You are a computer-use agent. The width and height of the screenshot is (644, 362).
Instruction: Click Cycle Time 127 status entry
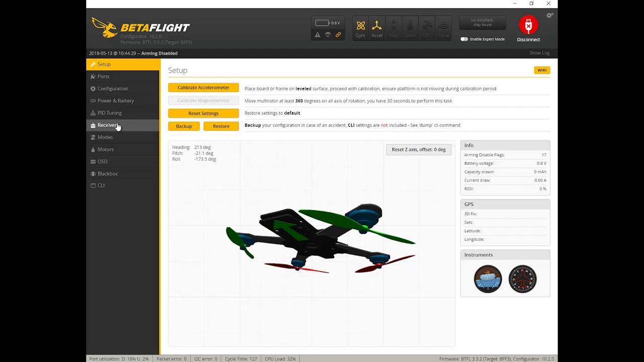pyautogui.click(x=241, y=359)
